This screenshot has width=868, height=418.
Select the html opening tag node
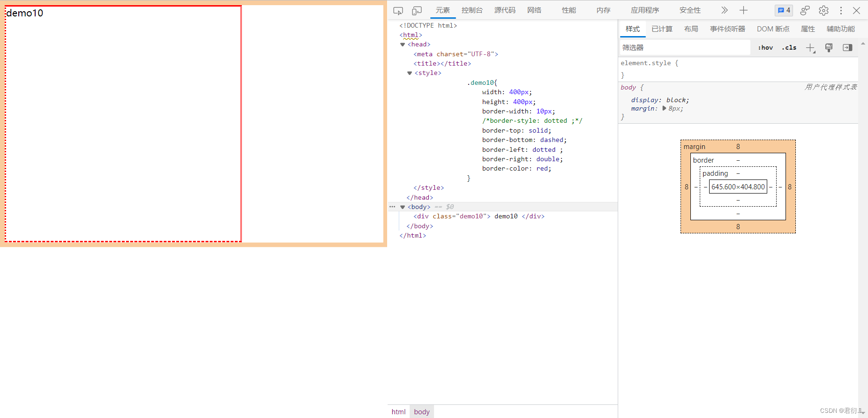pos(411,35)
